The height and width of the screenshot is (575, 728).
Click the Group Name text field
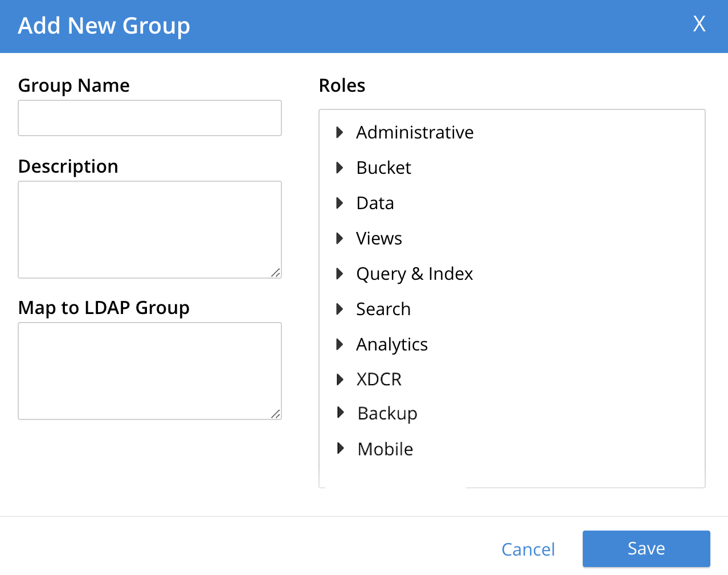pos(150,118)
